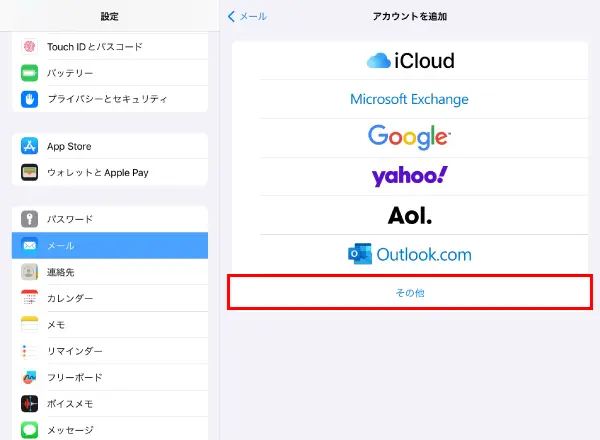Tap the Calendar icon
Screen dimensions: 600x440
[x=29, y=298]
